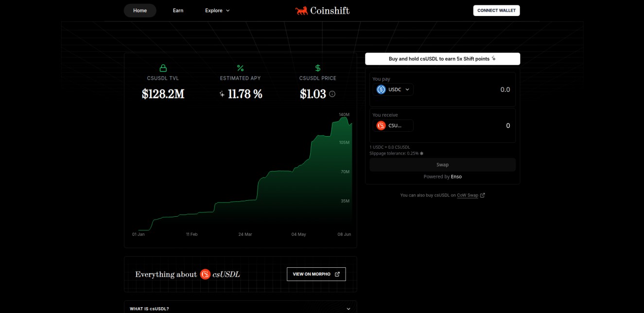
Task: Expand the WHAT IS csUSDL? section
Action: coord(240,309)
